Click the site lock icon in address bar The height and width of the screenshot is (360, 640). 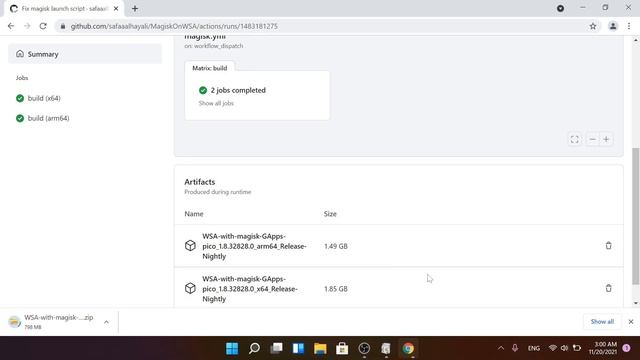(x=62, y=26)
